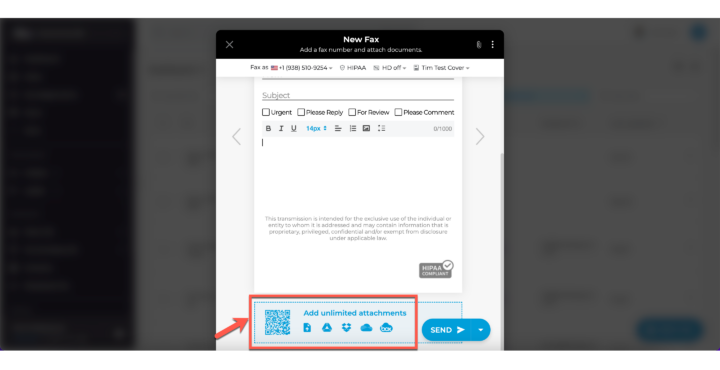The image size is (720, 370).
Task: Click the line spacing icon
Action: [x=381, y=129]
